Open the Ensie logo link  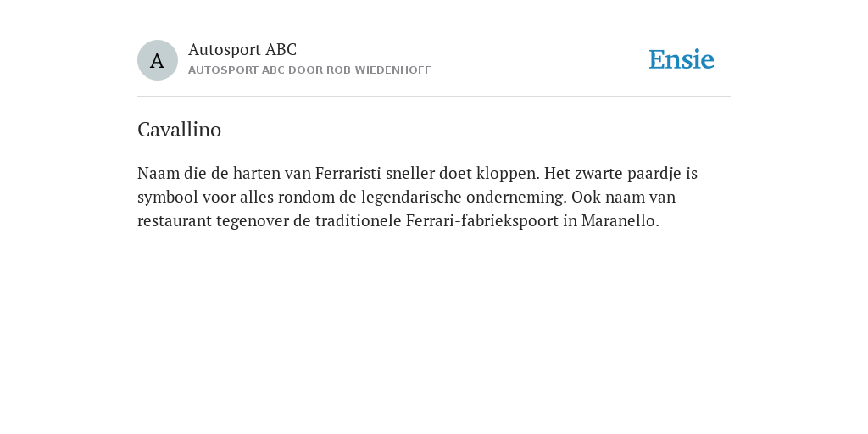click(682, 59)
